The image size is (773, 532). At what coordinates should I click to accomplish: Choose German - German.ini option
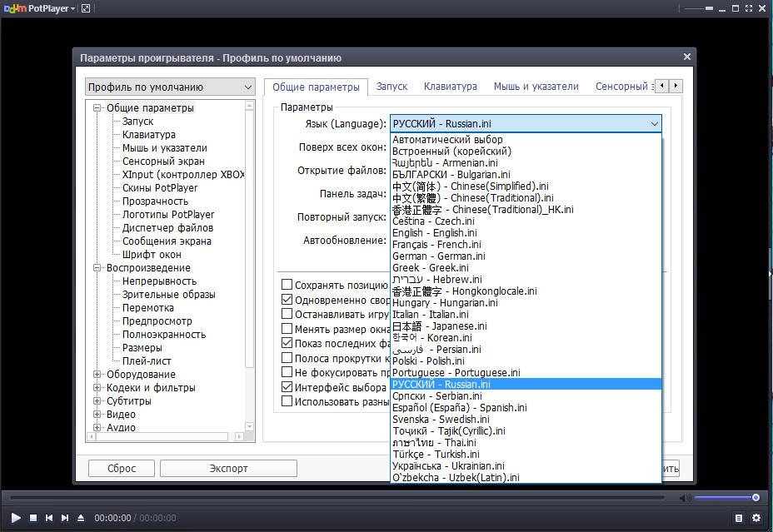point(526,256)
